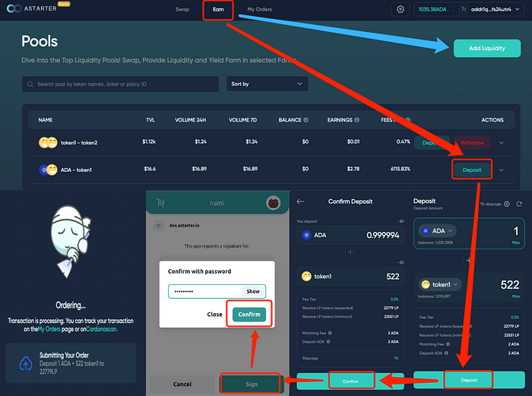The image size is (532, 396).
Task: Click the token1 - token2 pair icon
Action: tap(48, 143)
